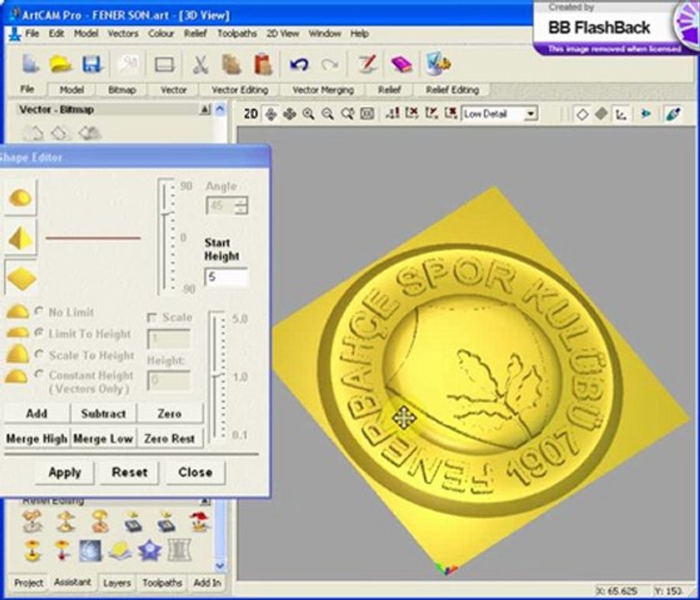This screenshot has width=700, height=600.
Task: Click the height scale slider near 1.0
Action: (217, 376)
